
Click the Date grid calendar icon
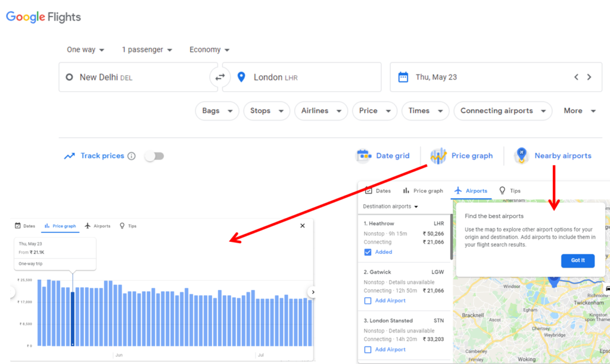364,155
